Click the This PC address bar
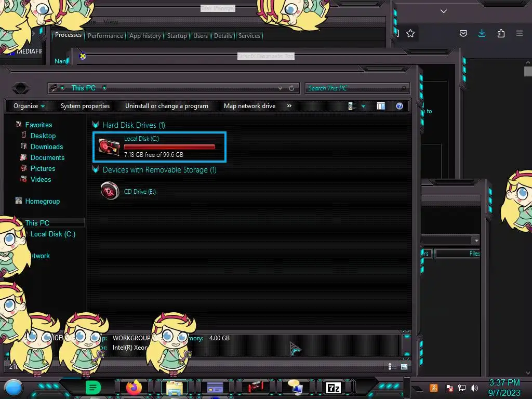532x399 pixels. point(174,88)
